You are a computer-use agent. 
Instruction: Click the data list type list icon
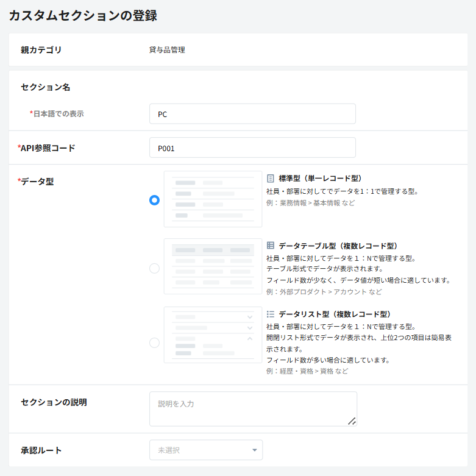(x=270, y=314)
